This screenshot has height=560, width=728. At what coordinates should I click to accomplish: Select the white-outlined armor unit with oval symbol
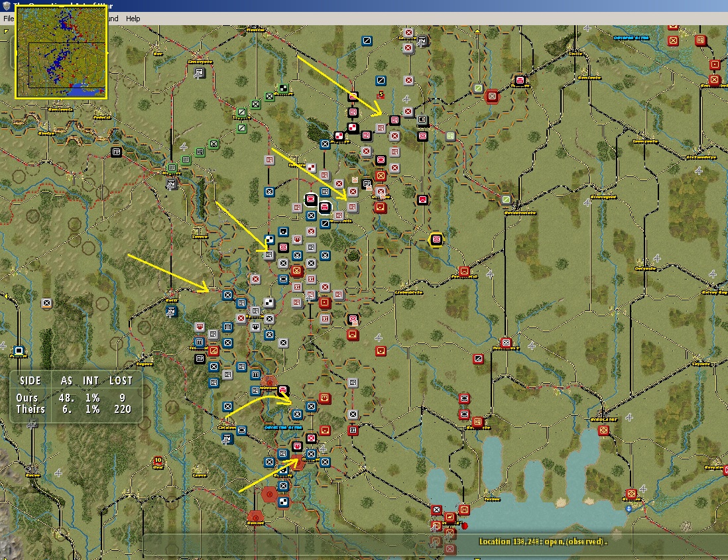[x=310, y=199]
